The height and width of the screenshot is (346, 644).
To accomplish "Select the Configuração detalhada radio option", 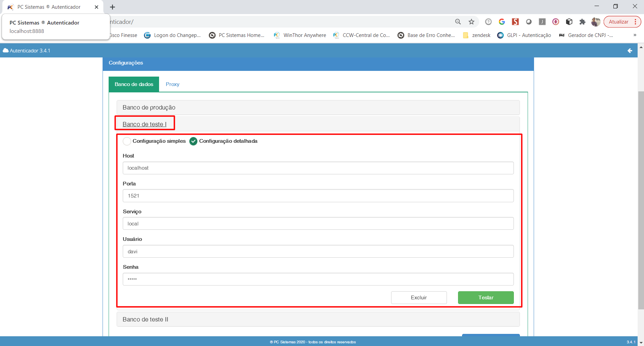I will pos(193,141).
